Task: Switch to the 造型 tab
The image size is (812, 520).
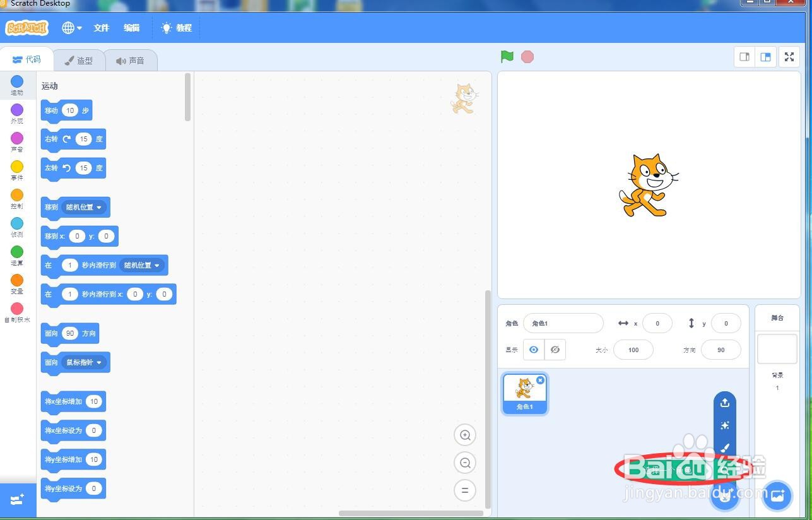Action: click(79, 61)
